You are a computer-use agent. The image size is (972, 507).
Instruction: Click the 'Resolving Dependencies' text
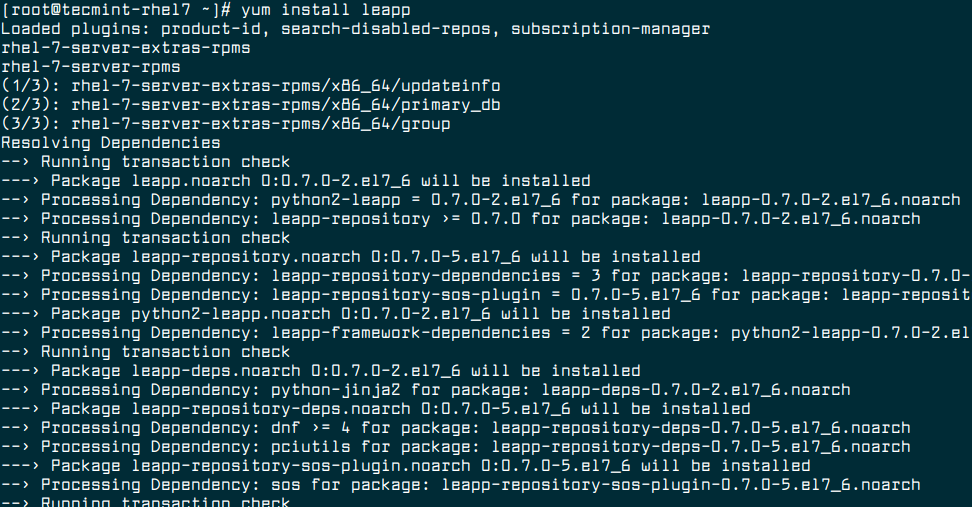pos(111,143)
